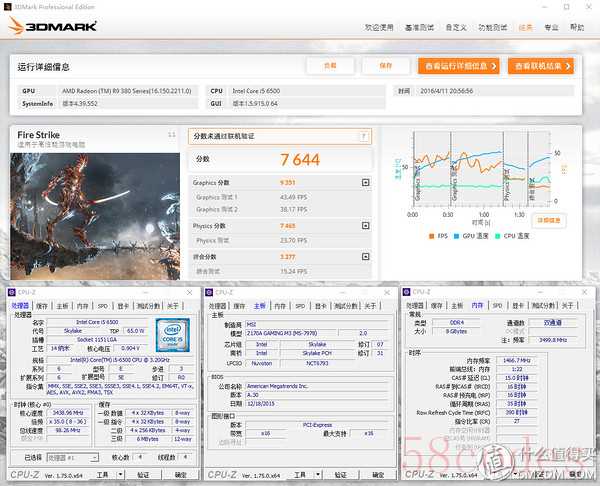Click the Socket 1151 LGA package field

point(97,339)
